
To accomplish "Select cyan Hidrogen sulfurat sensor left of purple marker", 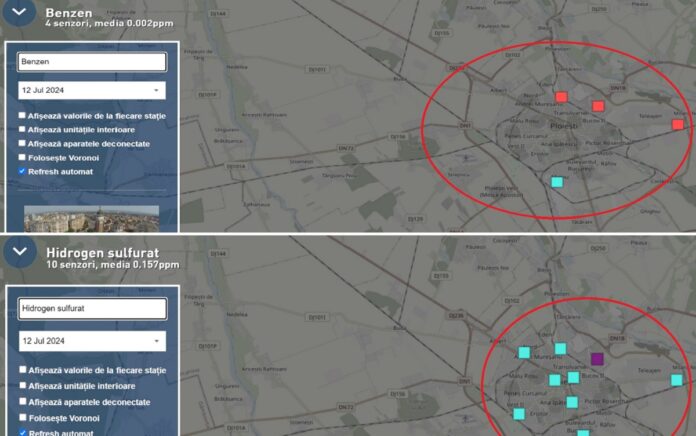I will tap(560, 349).
